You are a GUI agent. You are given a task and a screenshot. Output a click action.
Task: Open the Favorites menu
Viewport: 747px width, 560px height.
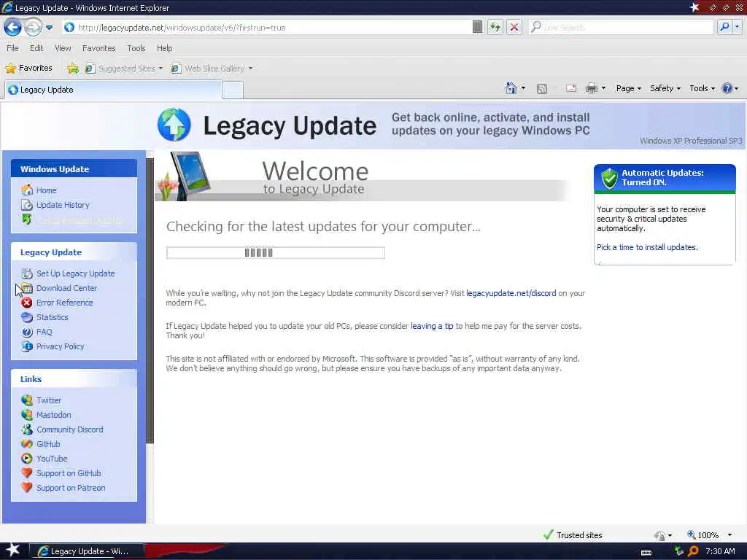point(99,48)
